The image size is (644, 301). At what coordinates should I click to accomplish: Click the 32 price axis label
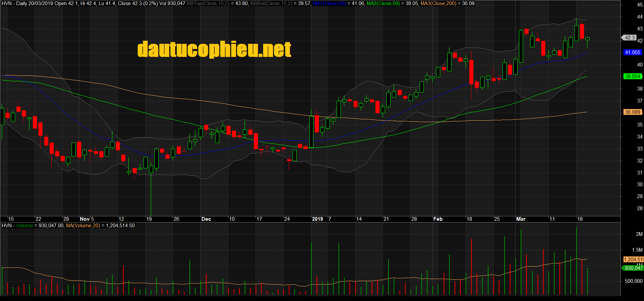640,161
